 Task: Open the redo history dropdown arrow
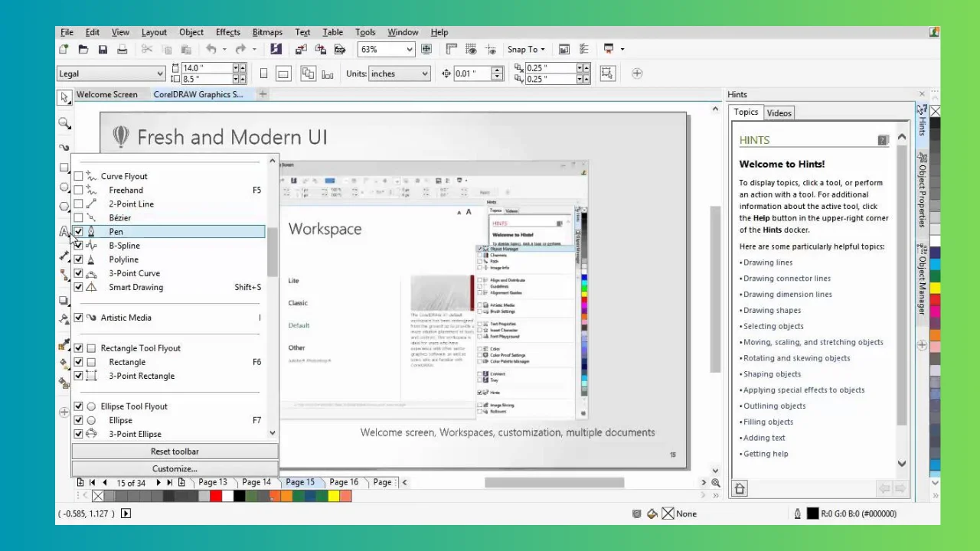tap(254, 49)
